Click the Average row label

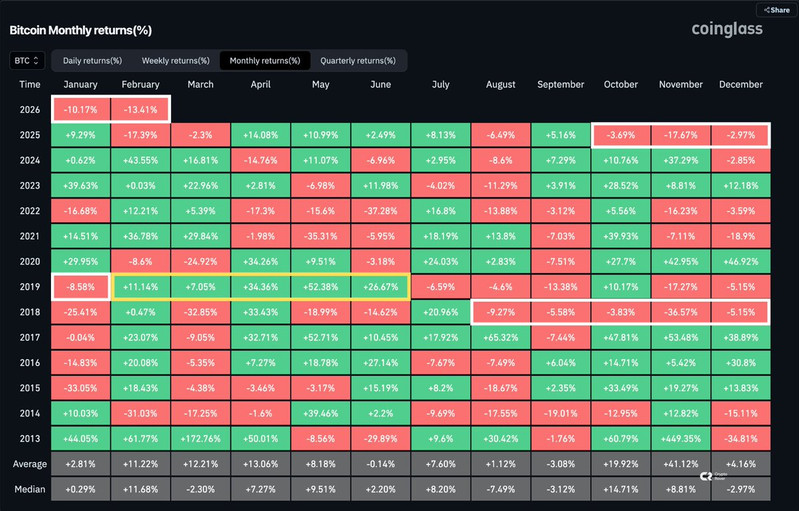pyautogui.click(x=30, y=466)
